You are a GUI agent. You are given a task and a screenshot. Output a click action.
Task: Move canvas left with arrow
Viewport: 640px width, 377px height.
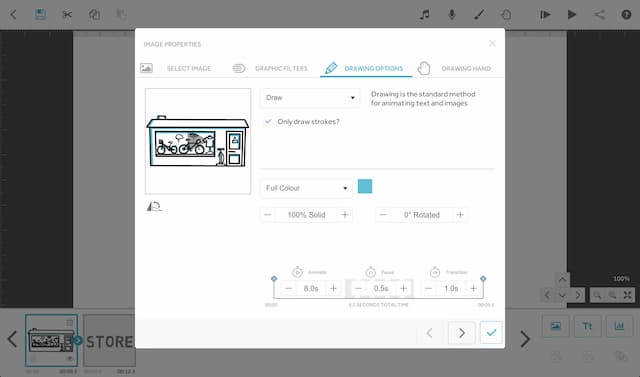click(x=547, y=295)
